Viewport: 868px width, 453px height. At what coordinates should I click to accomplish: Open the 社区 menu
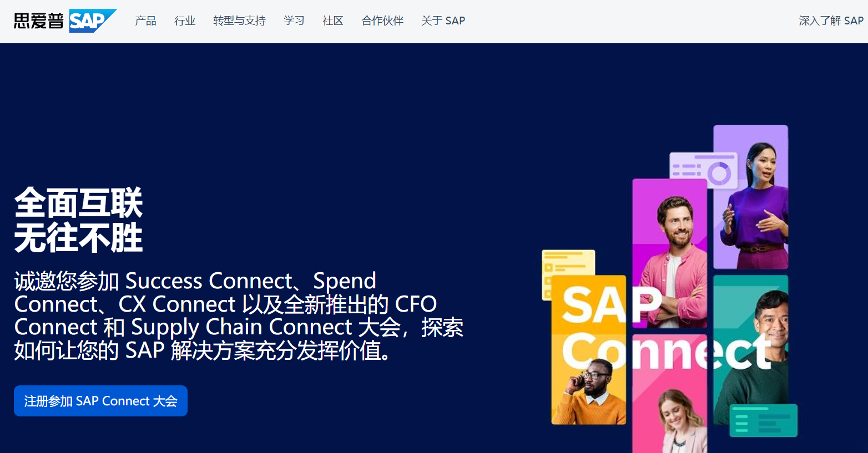[333, 21]
